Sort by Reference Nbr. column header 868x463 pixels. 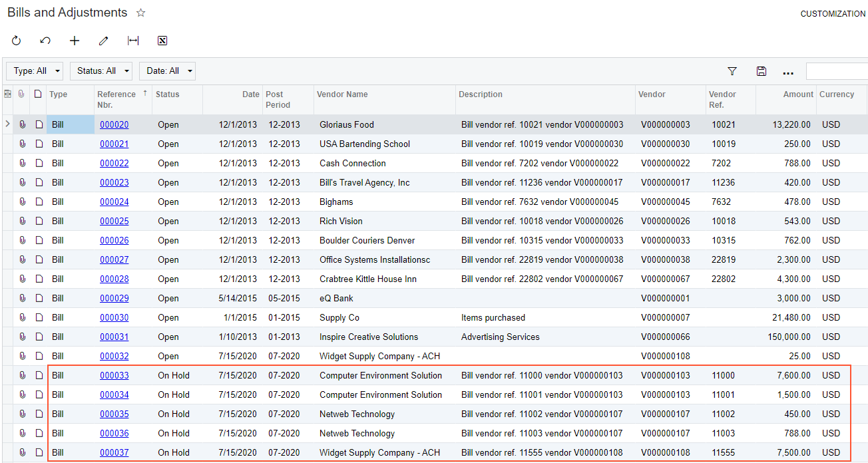117,99
